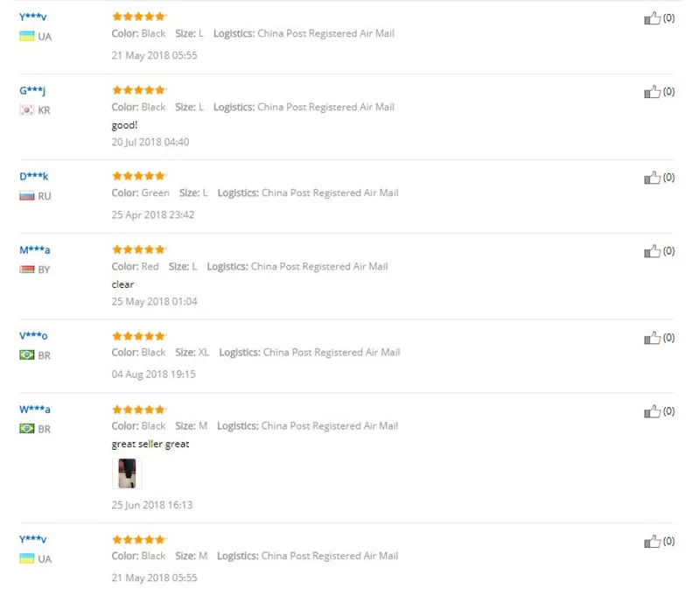700x596 pixels.
Task: Give thumbs-up to M***a's "clear" review
Action: pos(652,251)
